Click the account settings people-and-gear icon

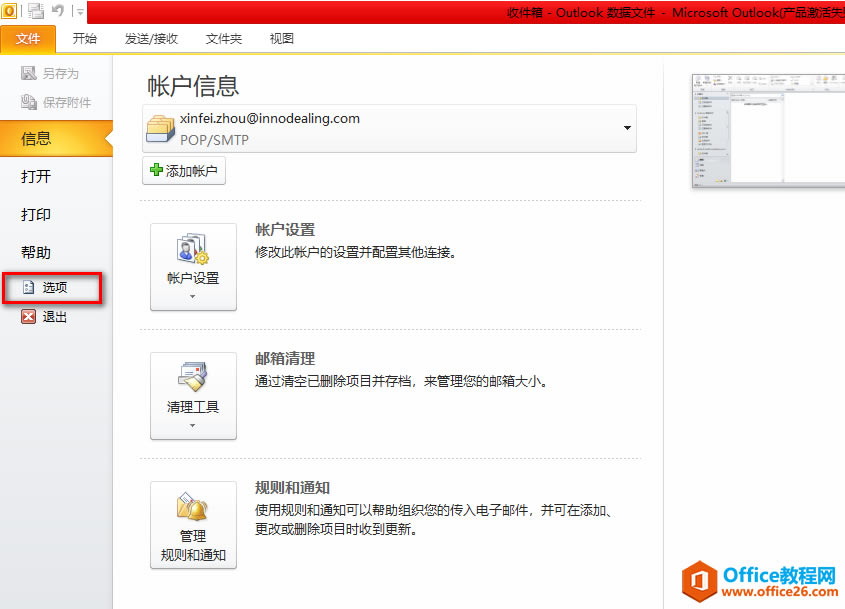coord(192,248)
